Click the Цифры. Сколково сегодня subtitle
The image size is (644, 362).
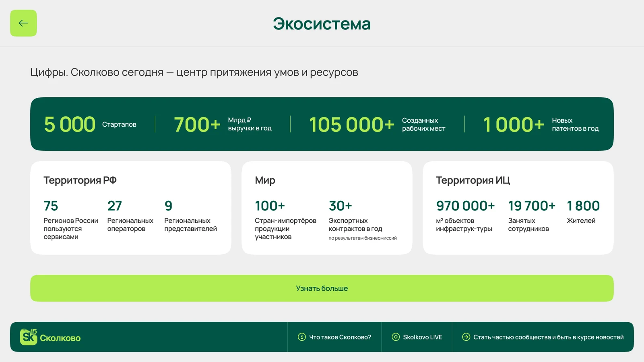(194, 72)
